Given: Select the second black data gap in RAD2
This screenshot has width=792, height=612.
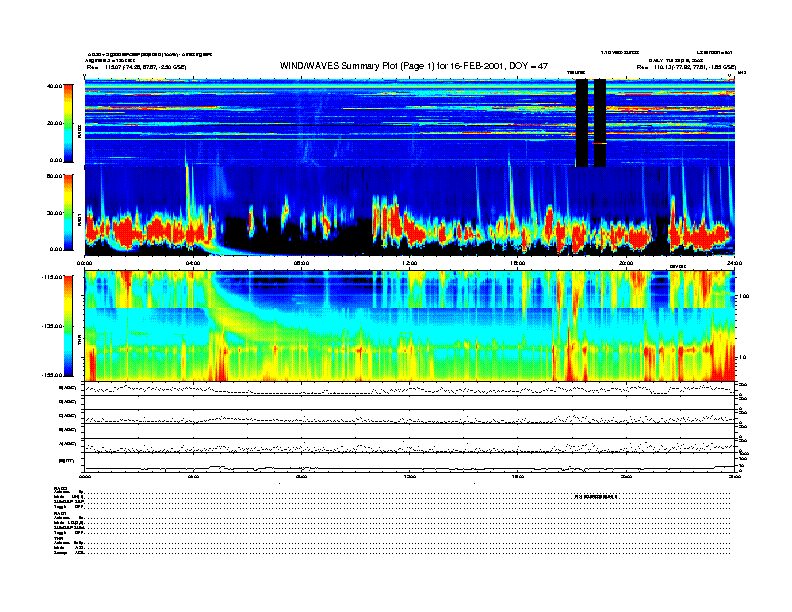Looking at the screenshot, I should [600, 123].
